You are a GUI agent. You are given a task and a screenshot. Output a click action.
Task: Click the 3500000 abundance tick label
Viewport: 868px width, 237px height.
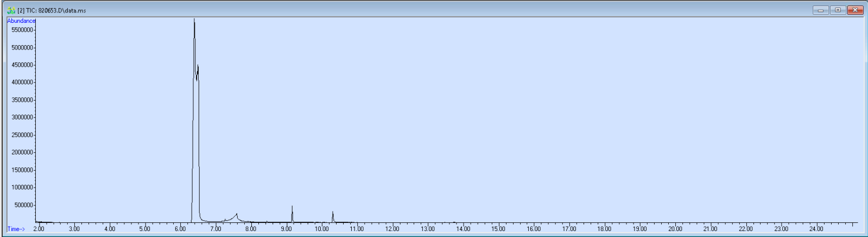[22, 100]
